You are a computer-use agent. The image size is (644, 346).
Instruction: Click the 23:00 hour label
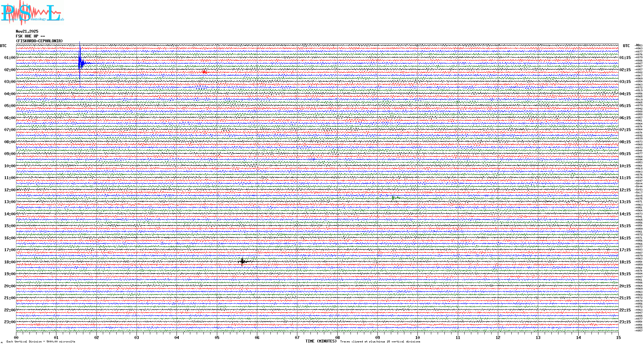coord(10,322)
